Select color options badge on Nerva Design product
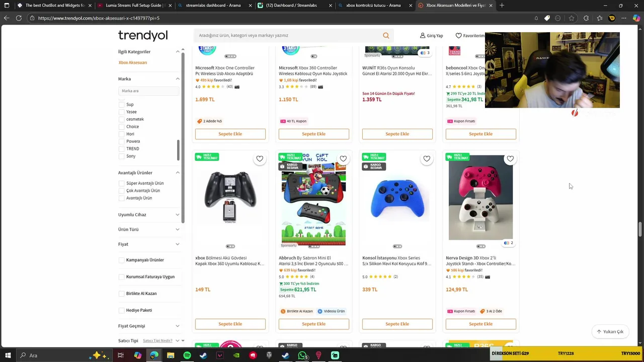The height and width of the screenshot is (362, 644). pos(508,243)
